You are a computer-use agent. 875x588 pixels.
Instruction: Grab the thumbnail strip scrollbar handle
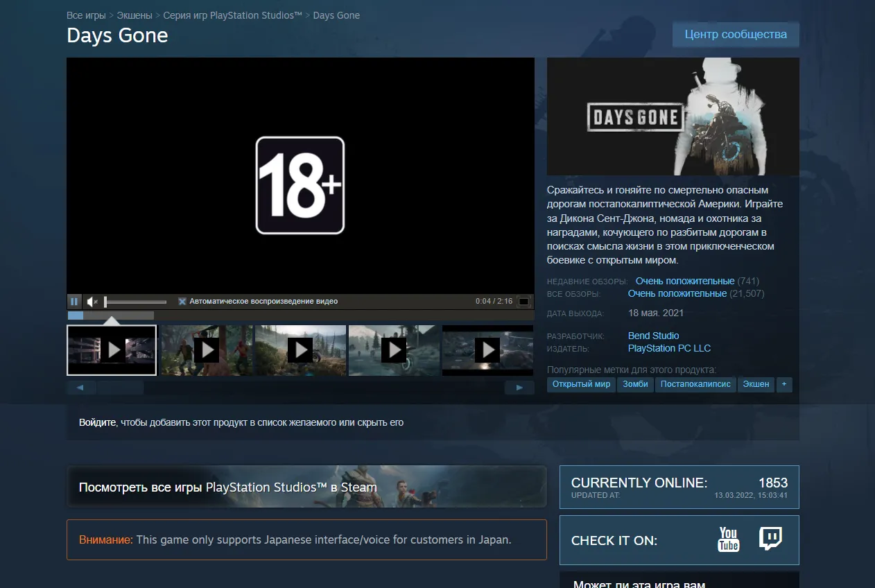120,388
